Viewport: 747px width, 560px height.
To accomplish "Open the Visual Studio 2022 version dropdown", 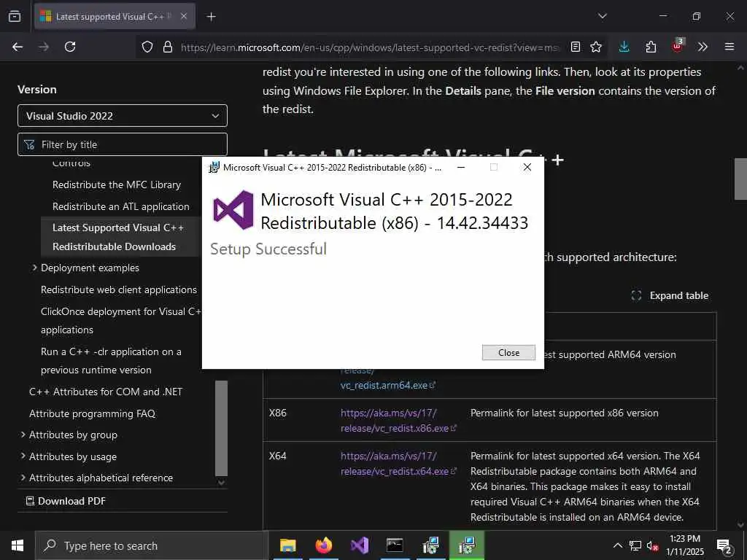I will (123, 116).
